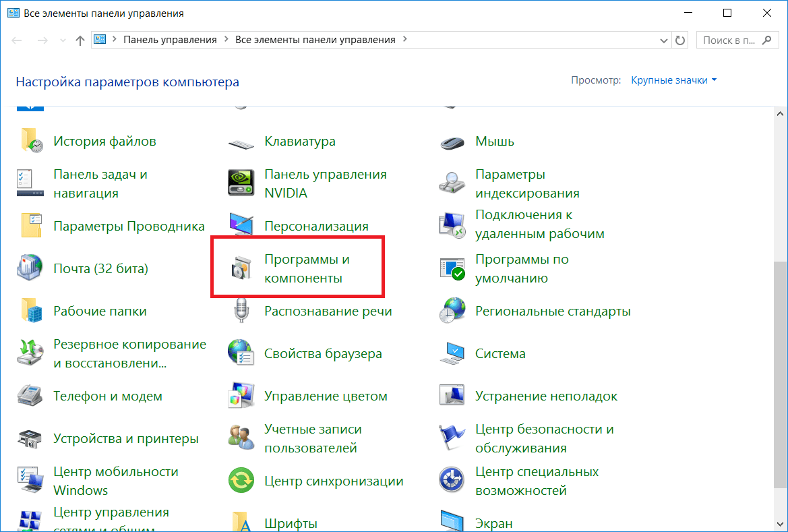Open the Распознавание речи microphone icon

tap(241, 312)
